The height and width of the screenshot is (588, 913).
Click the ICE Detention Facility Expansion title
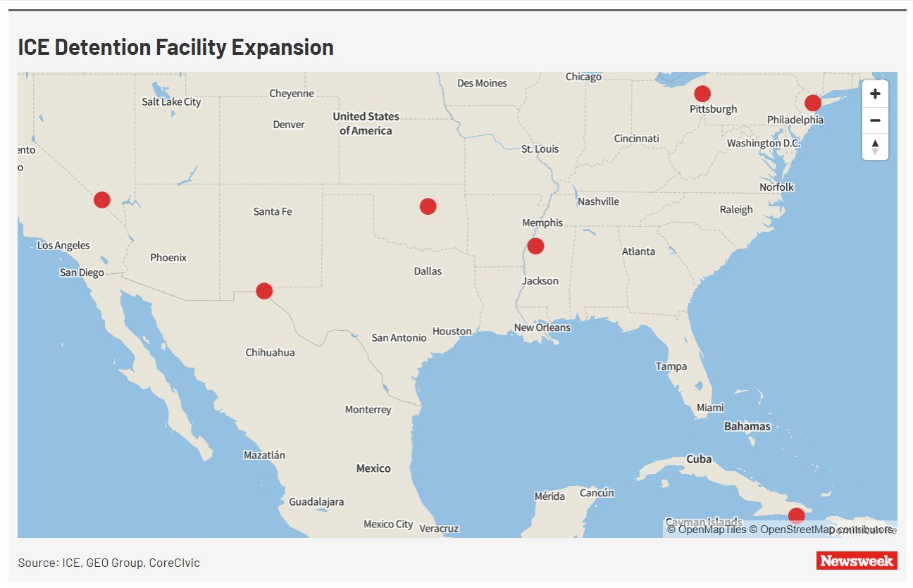coord(175,46)
